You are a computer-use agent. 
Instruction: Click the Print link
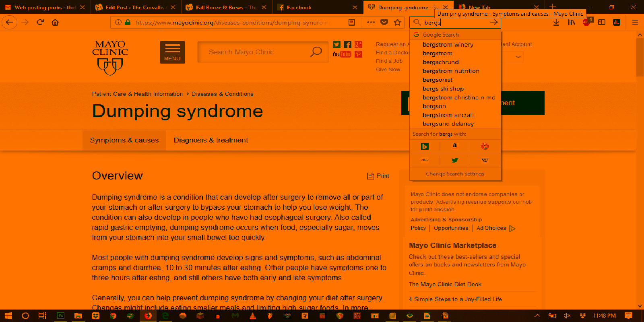(378, 176)
